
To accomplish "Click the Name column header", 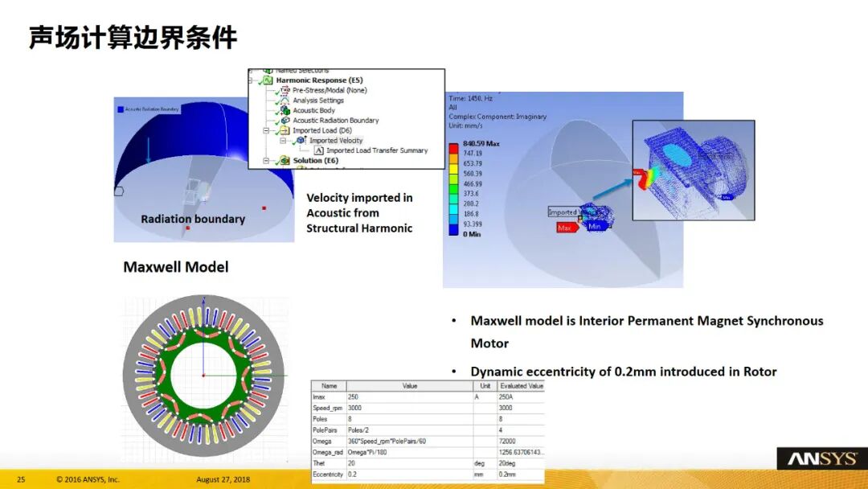I will click(x=330, y=386).
